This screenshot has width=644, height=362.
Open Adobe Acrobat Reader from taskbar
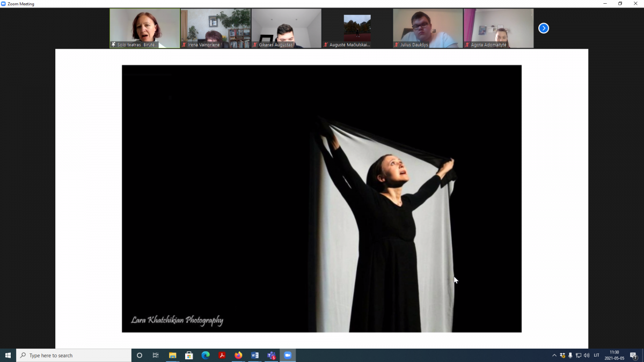pyautogui.click(x=222, y=355)
